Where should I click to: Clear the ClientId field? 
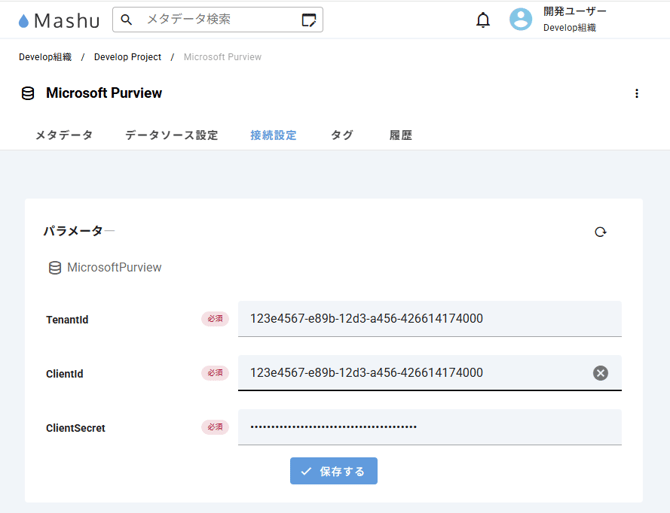[x=600, y=373]
